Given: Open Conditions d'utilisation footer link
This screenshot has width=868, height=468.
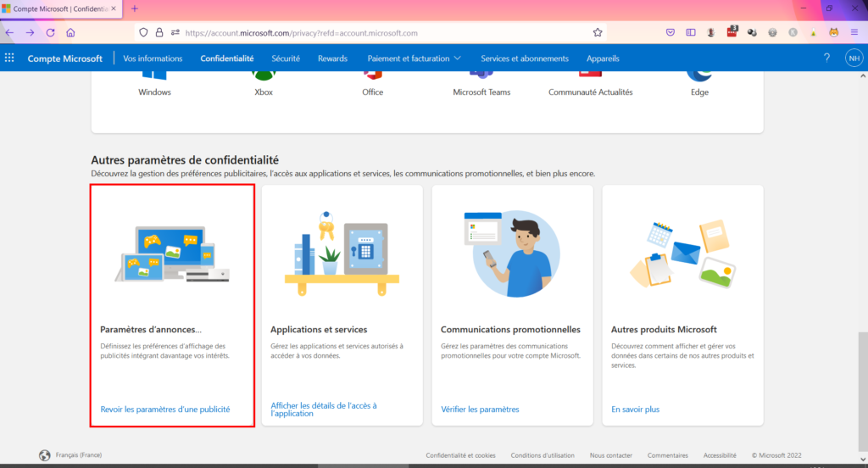Looking at the screenshot, I should point(542,455).
